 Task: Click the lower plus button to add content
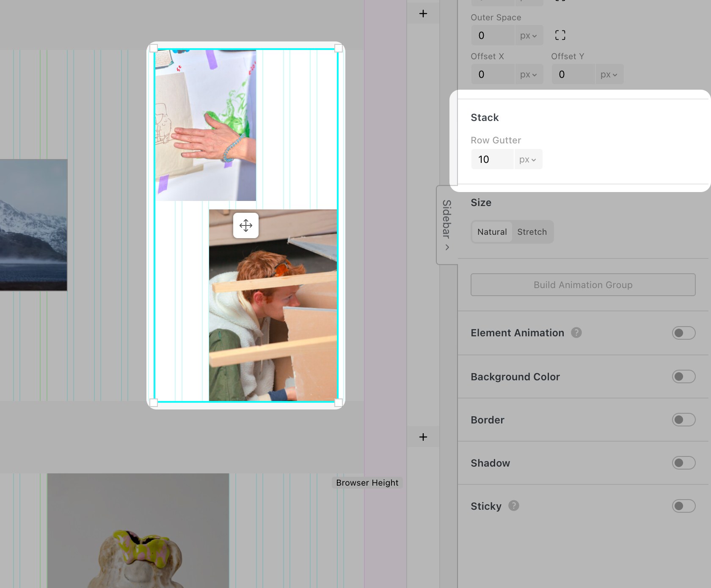click(423, 437)
